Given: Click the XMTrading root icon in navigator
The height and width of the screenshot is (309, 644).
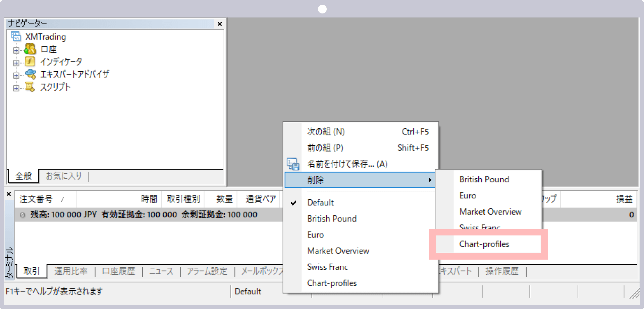Looking at the screenshot, I should point(16,36).
